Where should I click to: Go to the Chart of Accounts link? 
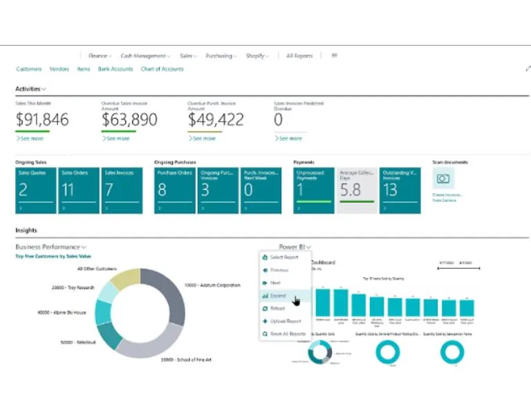tap(162, 69)
